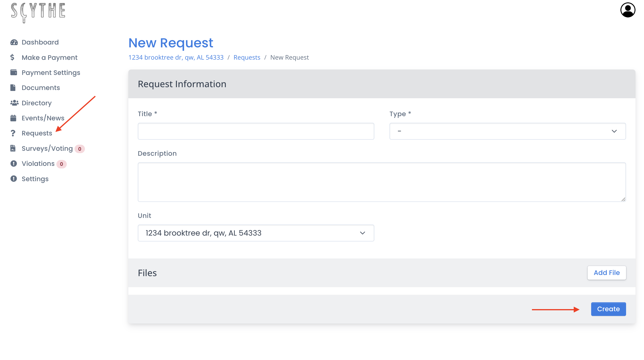The height and width of the screenshot is (360, 644).
Task: Open the user profile avatar
Action: [x=628, y=10]
